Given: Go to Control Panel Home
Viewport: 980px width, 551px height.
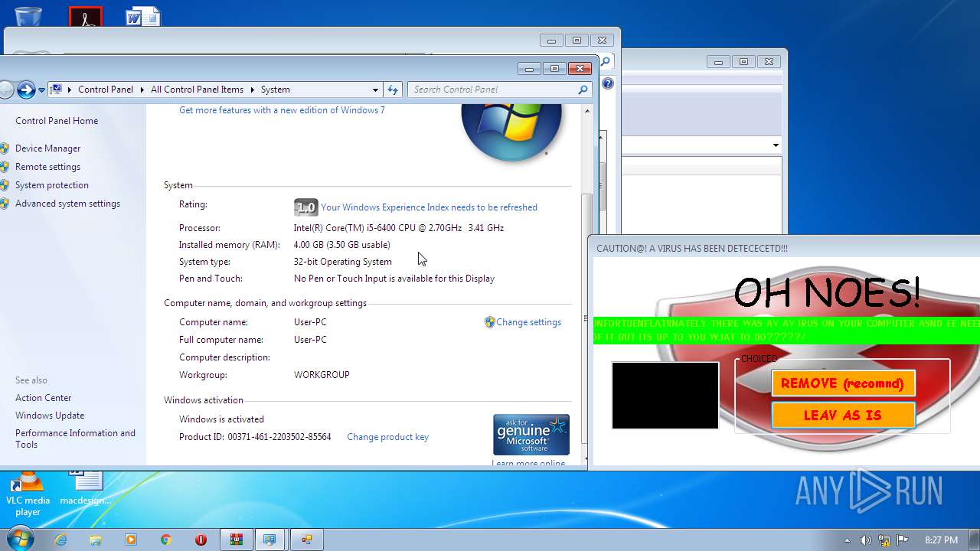Looking at the screenshot, I should pyautogui.click(x=57, y=121).
